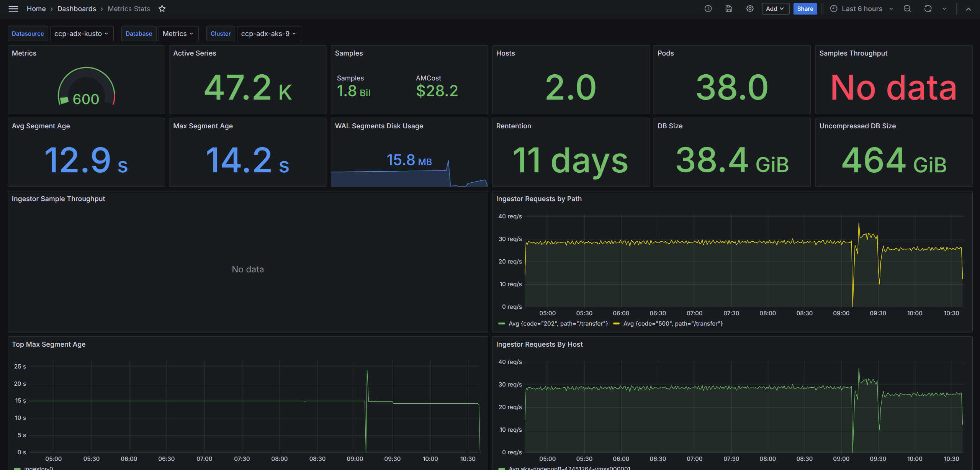Click green swatch of code 202 legend

tap(501, 324)
